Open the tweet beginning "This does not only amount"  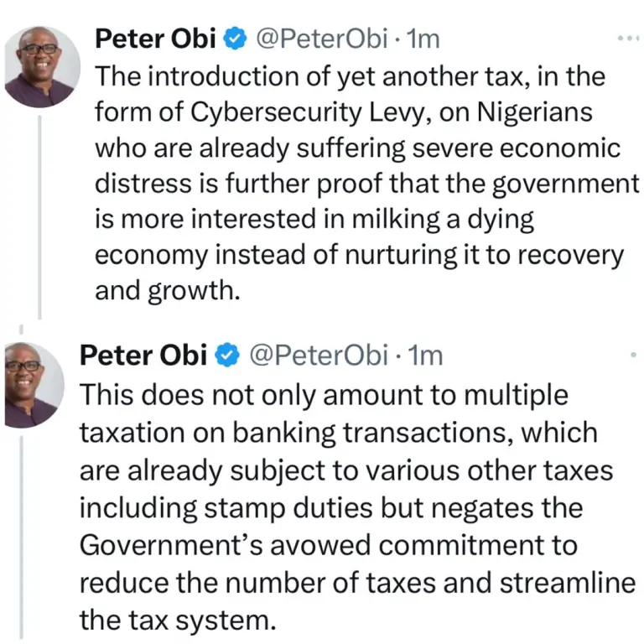coord(352,503)
